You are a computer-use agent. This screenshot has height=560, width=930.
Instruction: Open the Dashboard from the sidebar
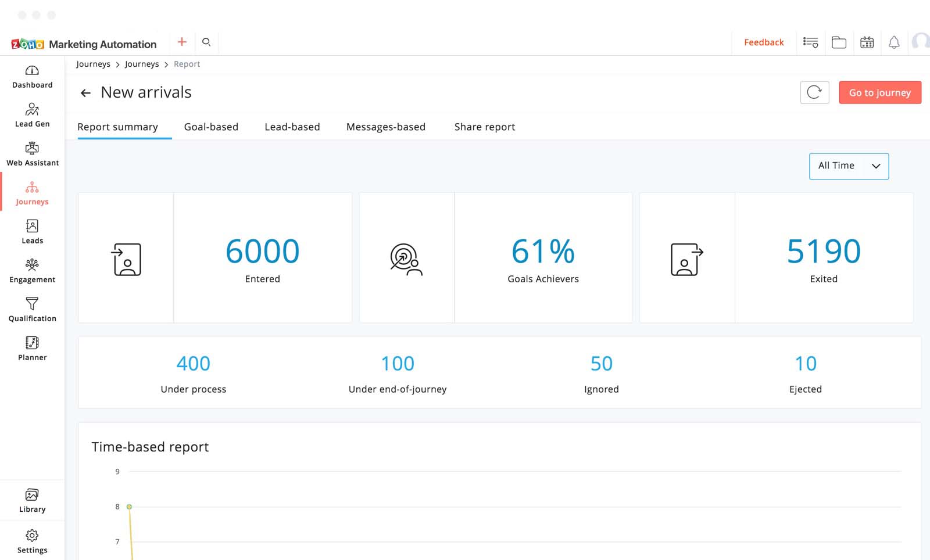32,77
